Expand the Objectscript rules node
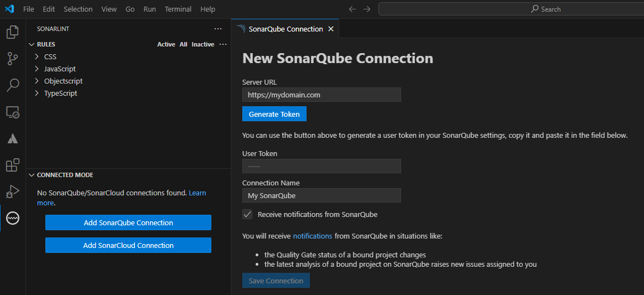The image size is (644, 295). coord(37,81)
